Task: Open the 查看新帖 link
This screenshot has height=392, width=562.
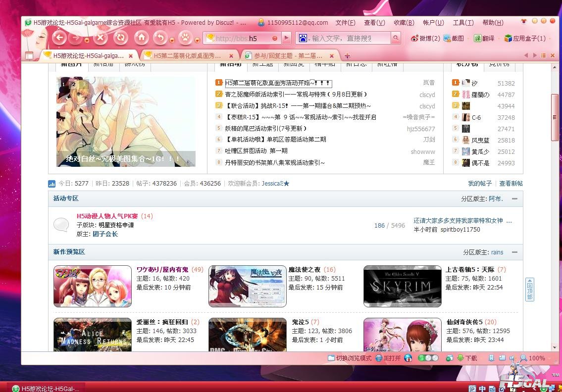Action: point(511,184)
